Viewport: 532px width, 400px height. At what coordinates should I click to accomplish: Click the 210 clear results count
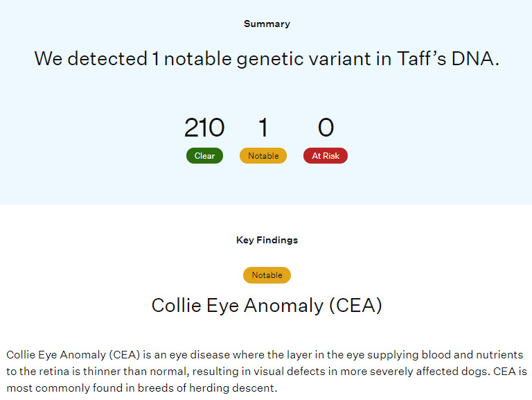pos(204,128)
